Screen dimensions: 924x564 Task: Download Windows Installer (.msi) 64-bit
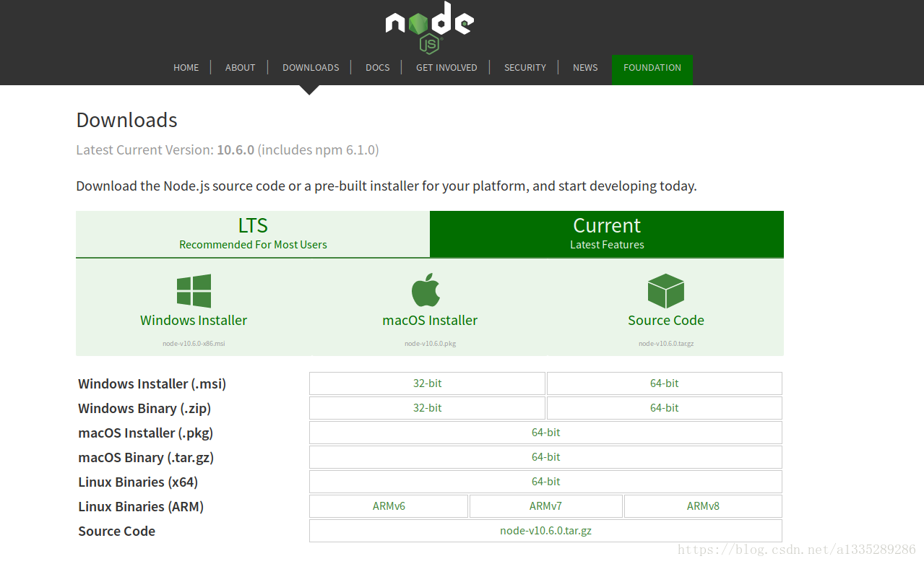(x=665, y=383)
